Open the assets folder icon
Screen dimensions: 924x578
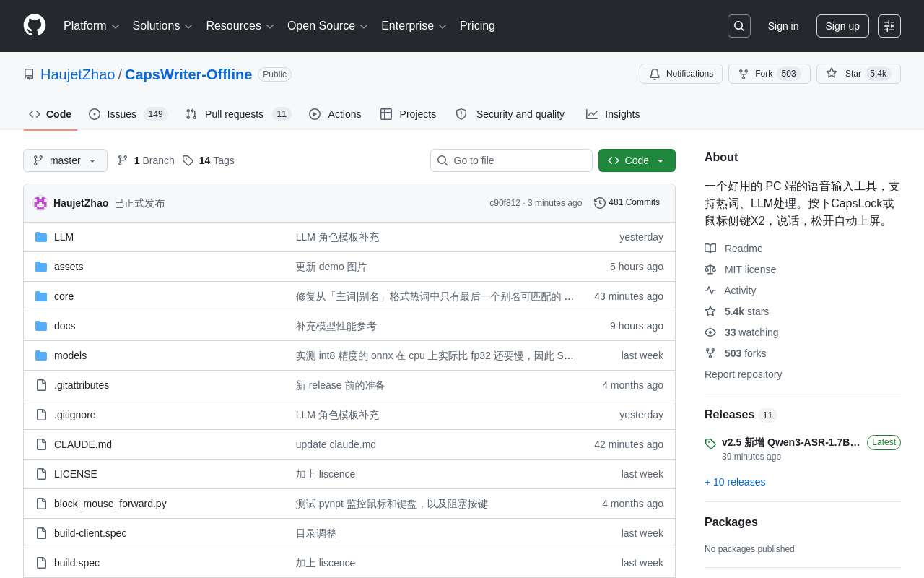[x=41, y=267]
